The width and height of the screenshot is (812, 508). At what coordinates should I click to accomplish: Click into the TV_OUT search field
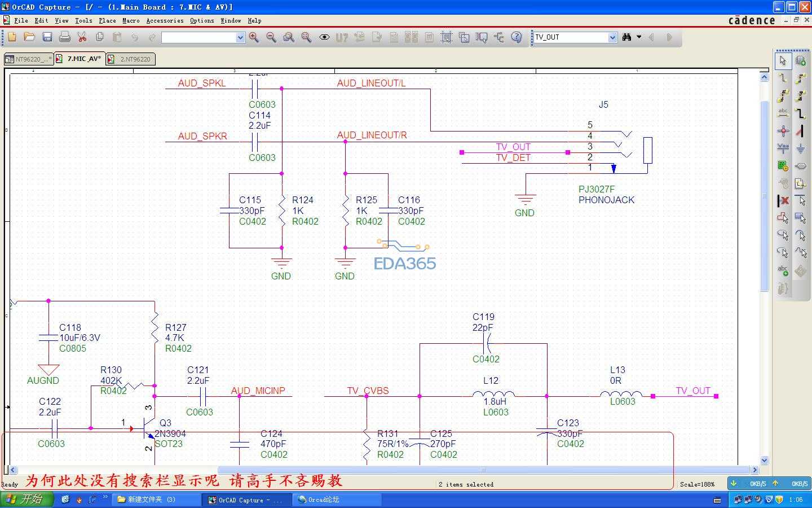click(x=571, y=37)
